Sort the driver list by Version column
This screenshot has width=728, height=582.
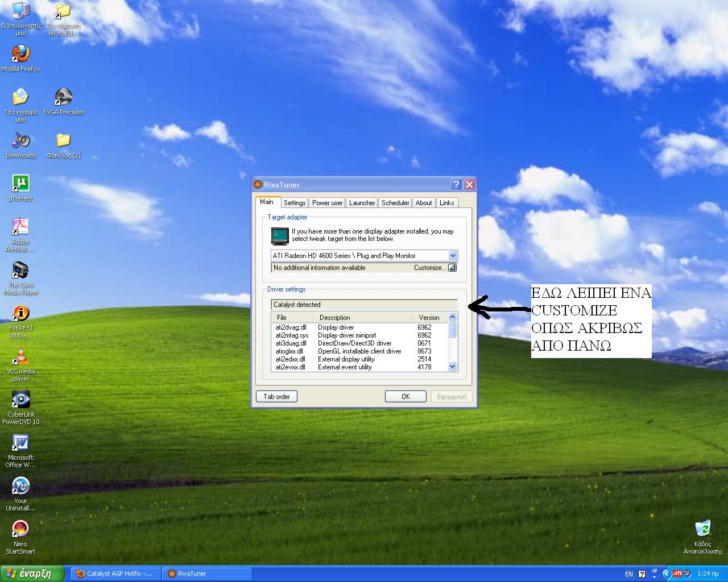pyautogui.click(x=431, y=318)
